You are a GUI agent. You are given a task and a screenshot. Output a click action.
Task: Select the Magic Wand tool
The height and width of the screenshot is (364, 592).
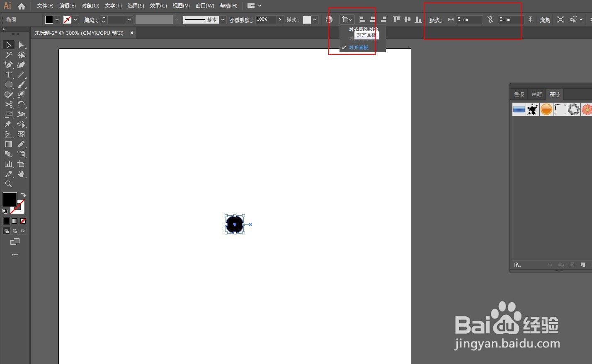9,55
